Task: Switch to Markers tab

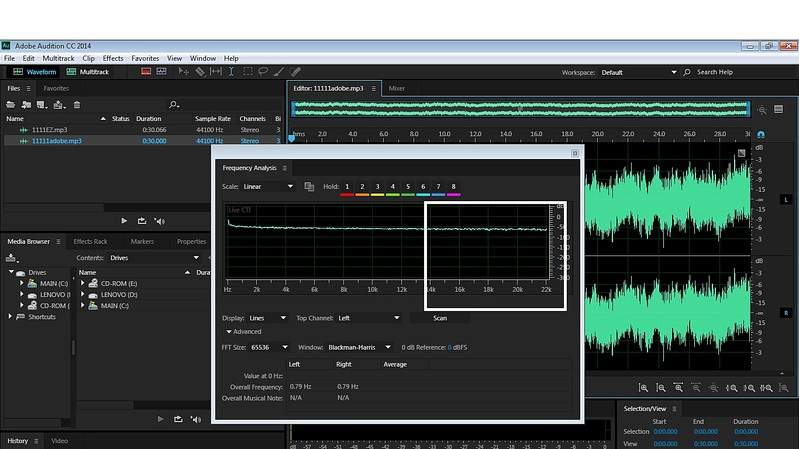Action: (142, 242)
